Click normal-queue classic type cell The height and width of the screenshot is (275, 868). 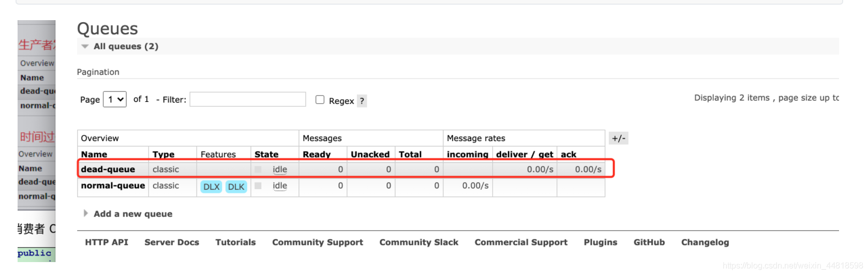(x=166, y=186)
